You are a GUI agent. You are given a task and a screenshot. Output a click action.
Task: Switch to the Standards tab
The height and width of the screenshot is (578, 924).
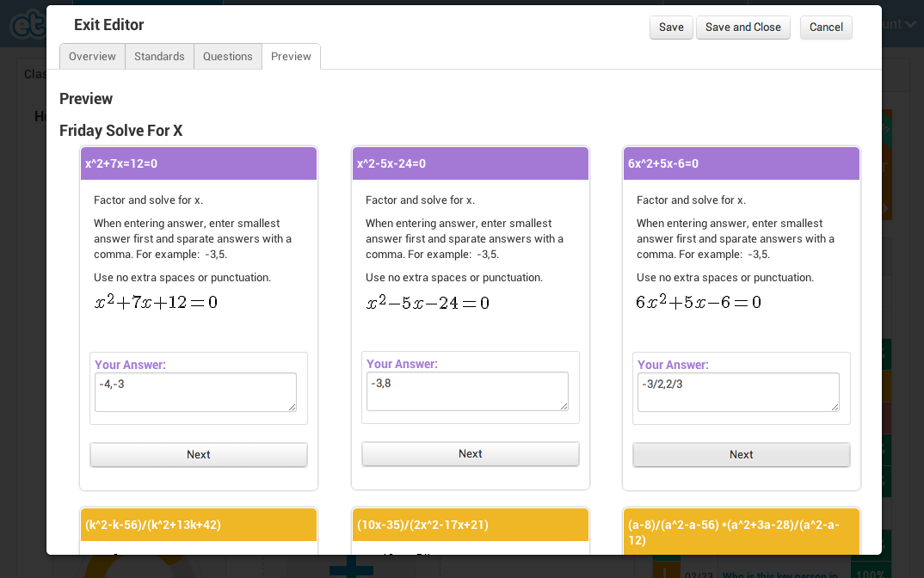point(159,57)
